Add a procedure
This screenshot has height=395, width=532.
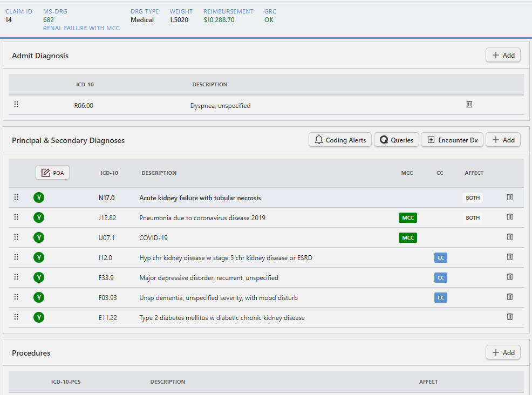(502, 352)
